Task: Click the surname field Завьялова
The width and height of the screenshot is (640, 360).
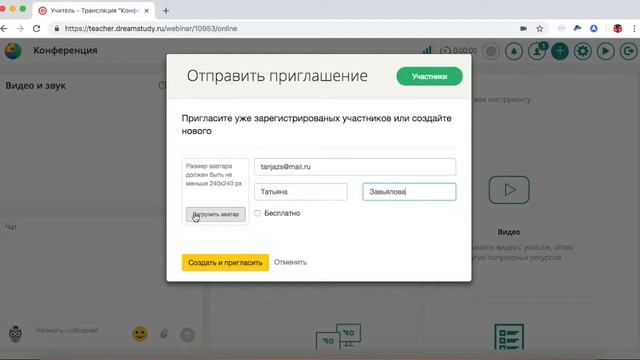Action: tap(409, 192)
